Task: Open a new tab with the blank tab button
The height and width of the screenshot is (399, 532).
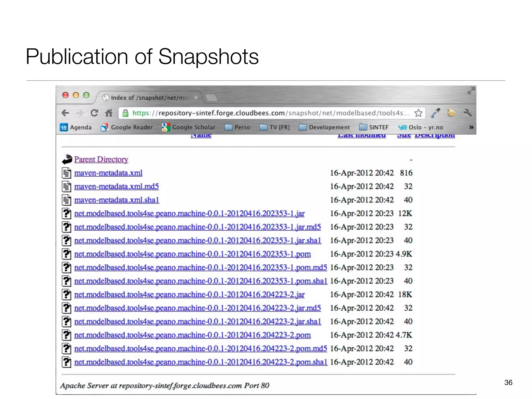Action: (211, 98)
